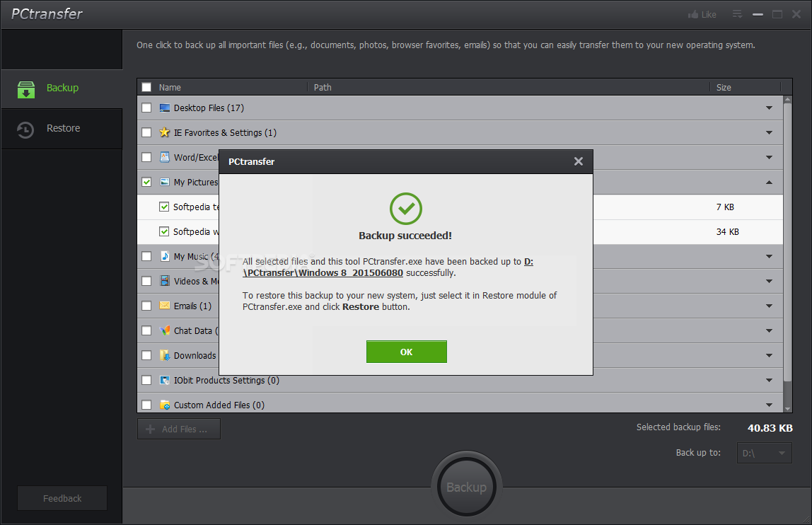Collapse the My Pictures row arrow
The image size is (812, 525).
769,182
